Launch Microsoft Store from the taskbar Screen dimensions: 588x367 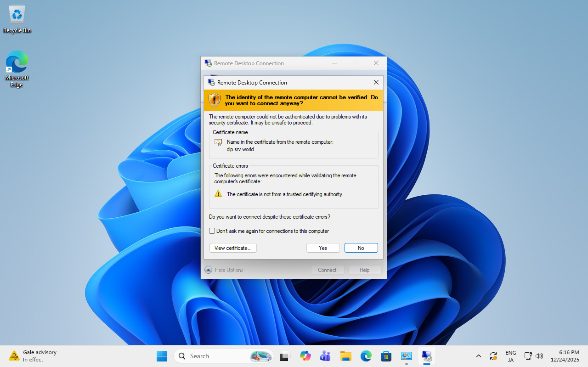(x=386, y=356)
